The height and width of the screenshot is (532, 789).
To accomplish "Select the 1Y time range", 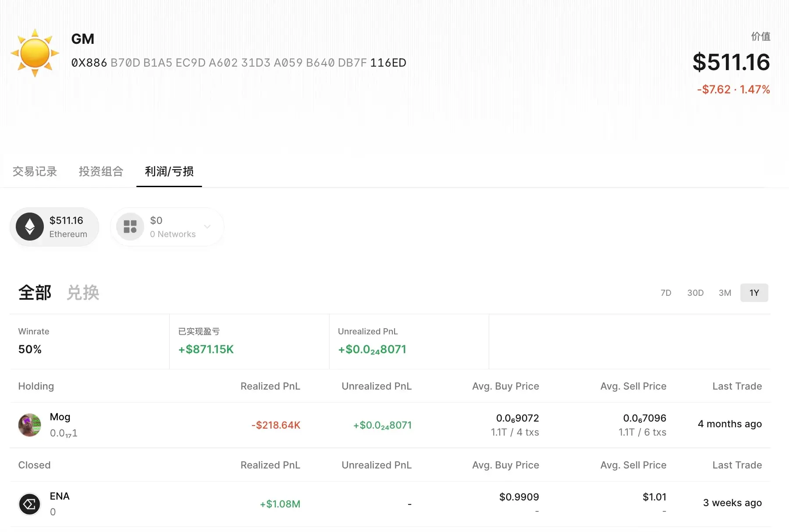I will pos(754,293).
